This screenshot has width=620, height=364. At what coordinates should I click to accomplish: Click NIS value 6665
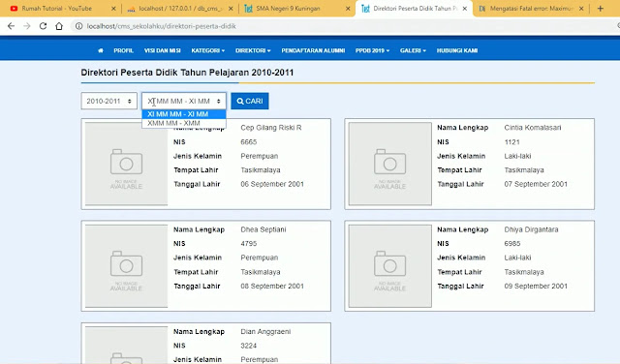248,142
